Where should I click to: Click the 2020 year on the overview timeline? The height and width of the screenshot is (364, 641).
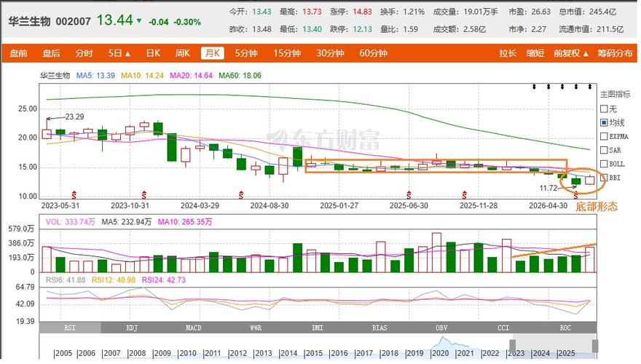pyautogui.click(x=440, y=353)
